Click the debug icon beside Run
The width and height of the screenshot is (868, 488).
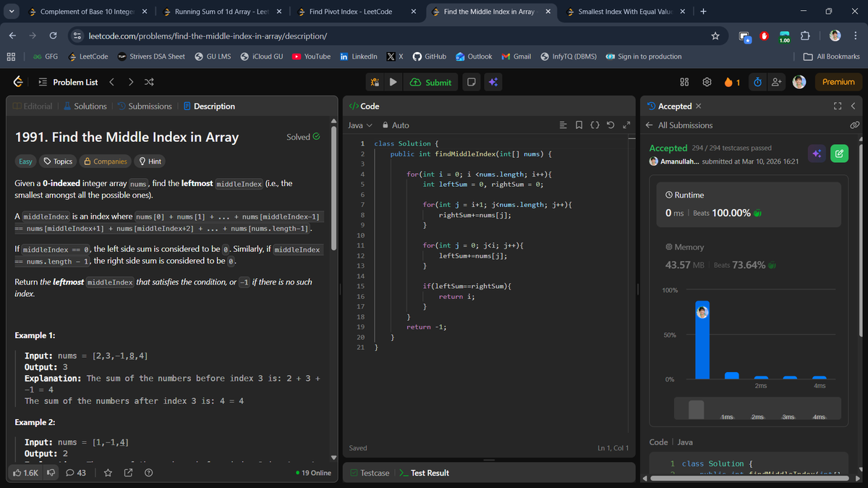(x=375, y=82)
